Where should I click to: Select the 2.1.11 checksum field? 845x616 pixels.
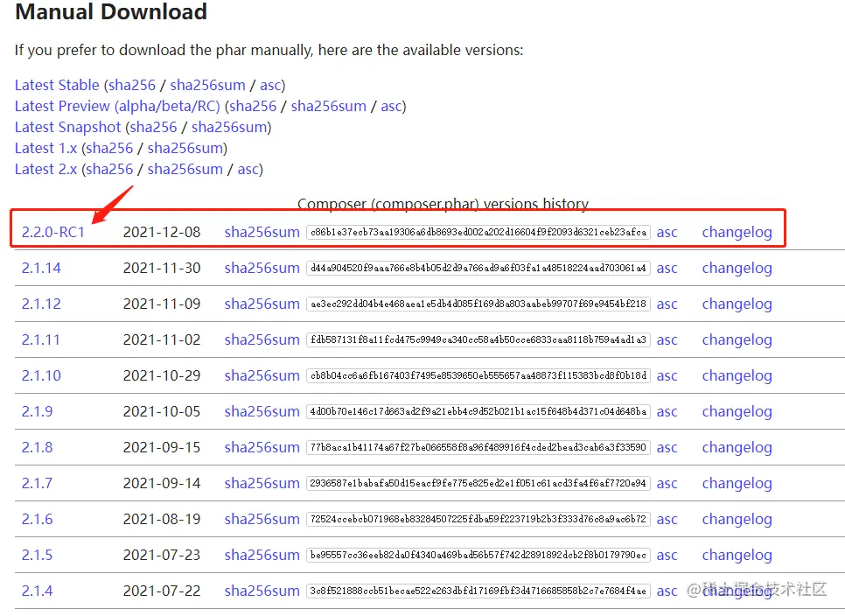pyautogui.click(x=478, y=340)
